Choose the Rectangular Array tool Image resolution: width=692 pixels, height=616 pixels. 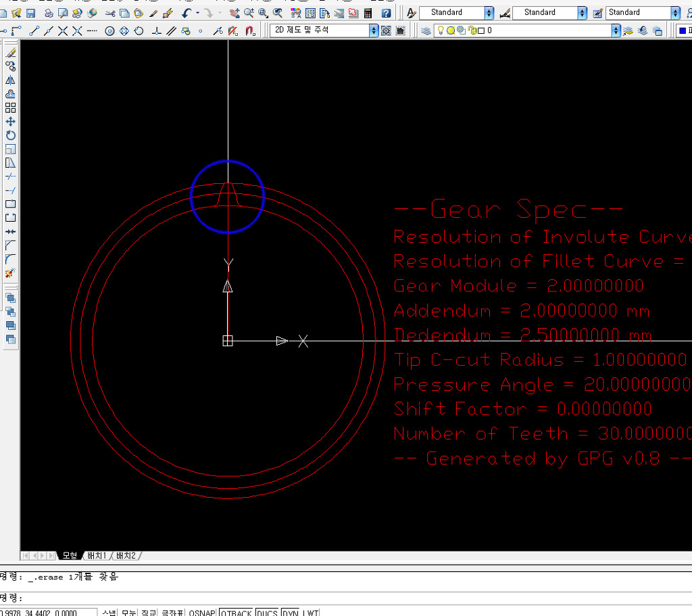(11, 108)
